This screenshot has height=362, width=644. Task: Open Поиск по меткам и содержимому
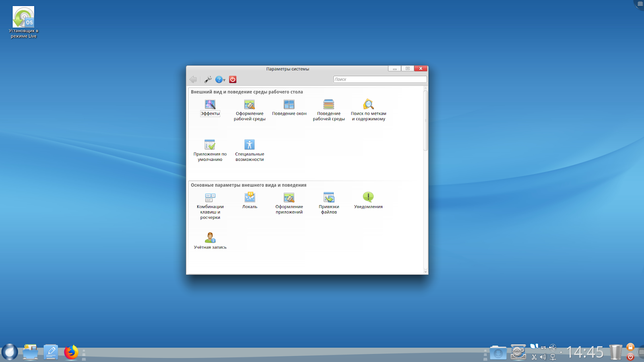coord(368,110)
